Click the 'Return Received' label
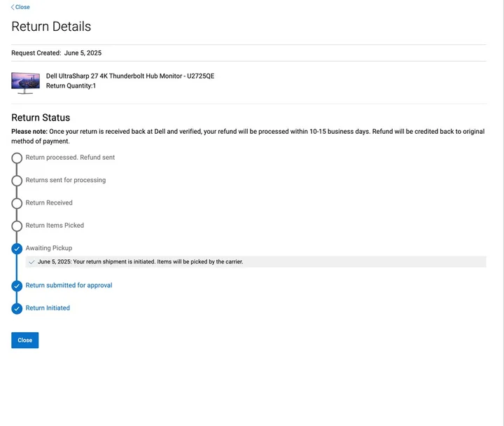504x426 pixels. tap(49, 202)
